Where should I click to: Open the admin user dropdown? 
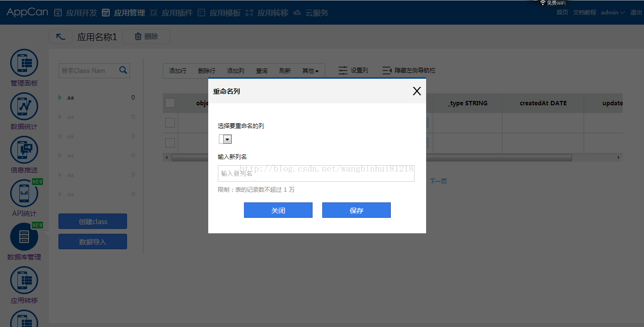click(613, 13)
